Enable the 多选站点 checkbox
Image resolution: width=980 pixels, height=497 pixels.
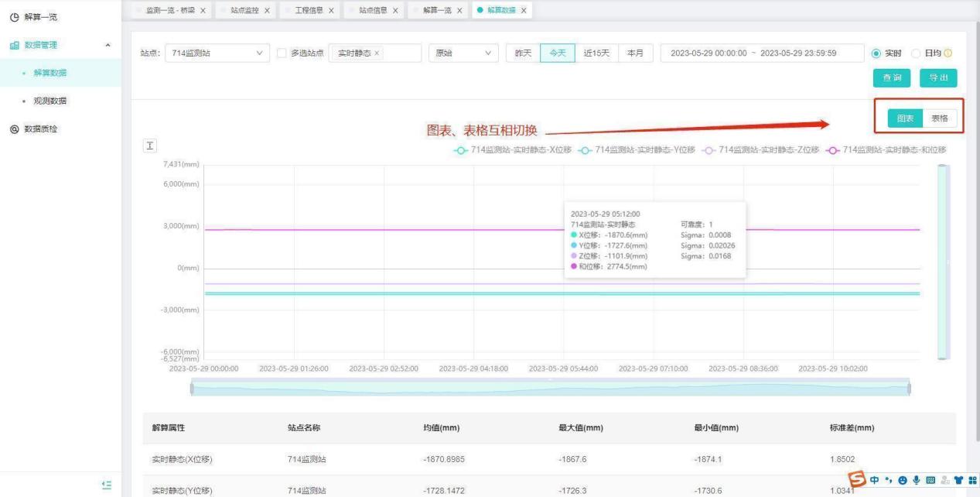click(x=282, y=53)
